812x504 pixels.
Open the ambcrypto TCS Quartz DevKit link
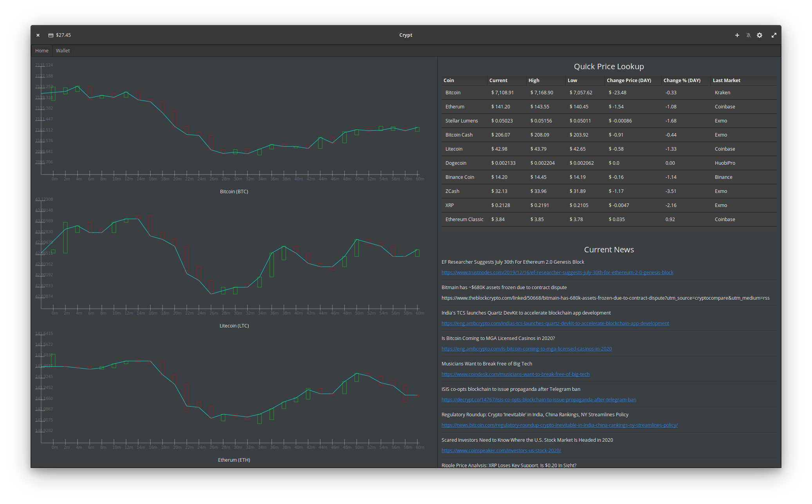[x=555, y=324]
